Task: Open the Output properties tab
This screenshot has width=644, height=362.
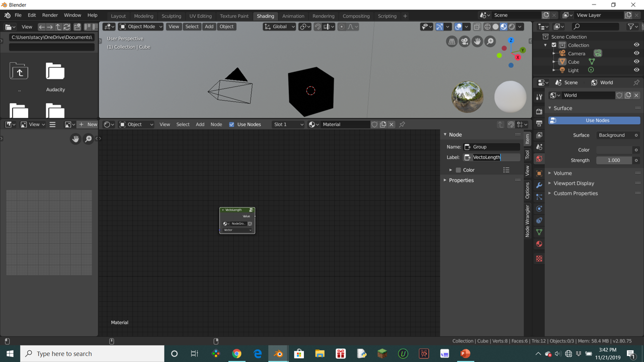Action: (539, 123)
